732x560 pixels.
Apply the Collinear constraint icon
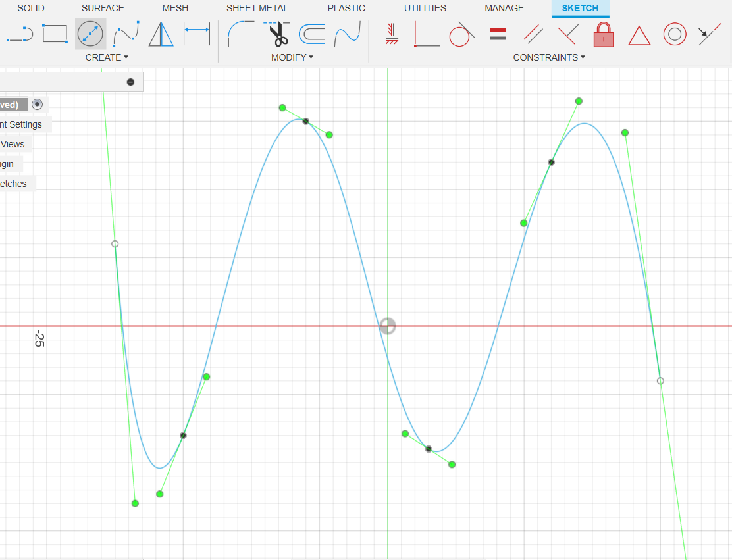coord(710,34)
